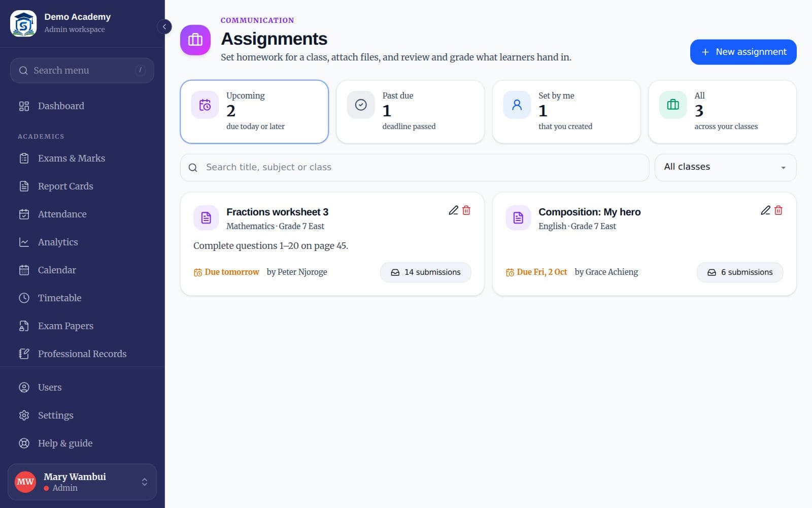
Task: Open Exam Papers from the sidebar
Action: pos(82,326)
